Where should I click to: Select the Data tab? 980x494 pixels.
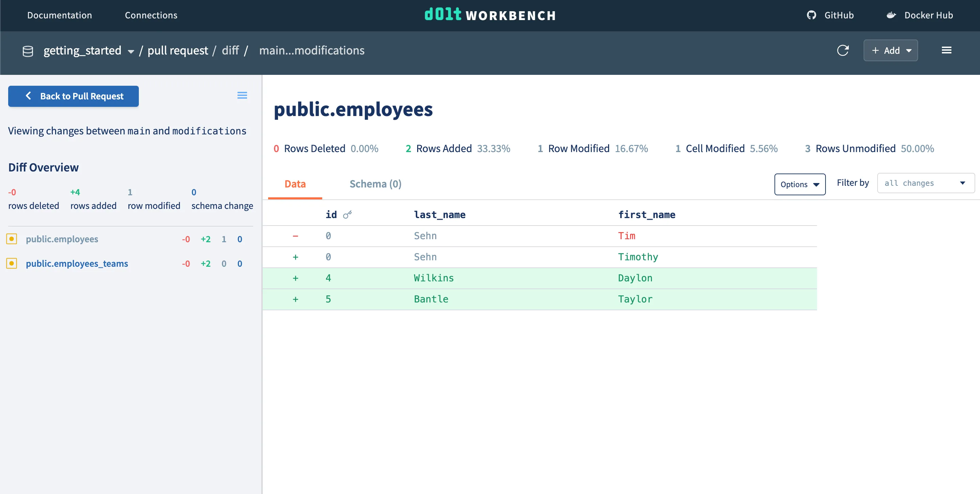(x=295, y=184)
